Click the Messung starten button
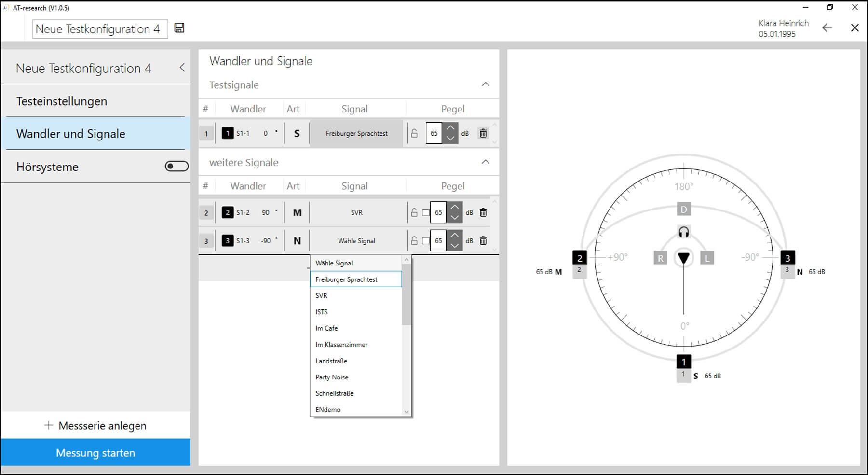The image size is (868, 475). [x=95, y=453]
